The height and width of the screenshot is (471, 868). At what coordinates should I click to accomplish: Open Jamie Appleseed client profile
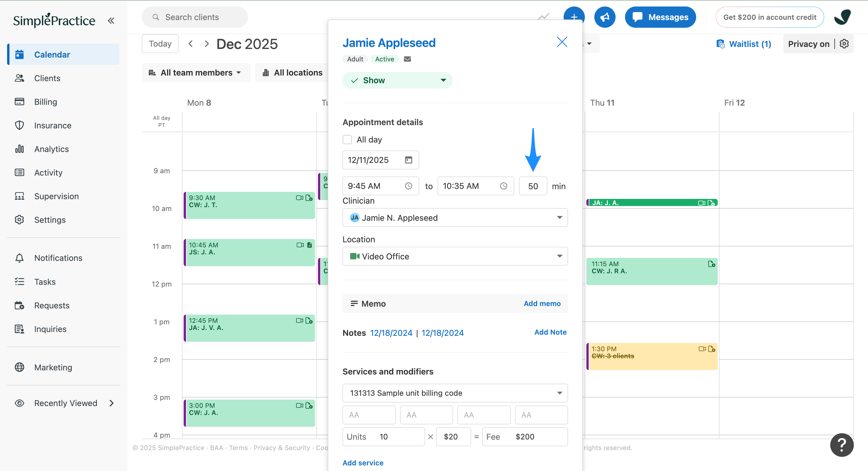(389, 43)
